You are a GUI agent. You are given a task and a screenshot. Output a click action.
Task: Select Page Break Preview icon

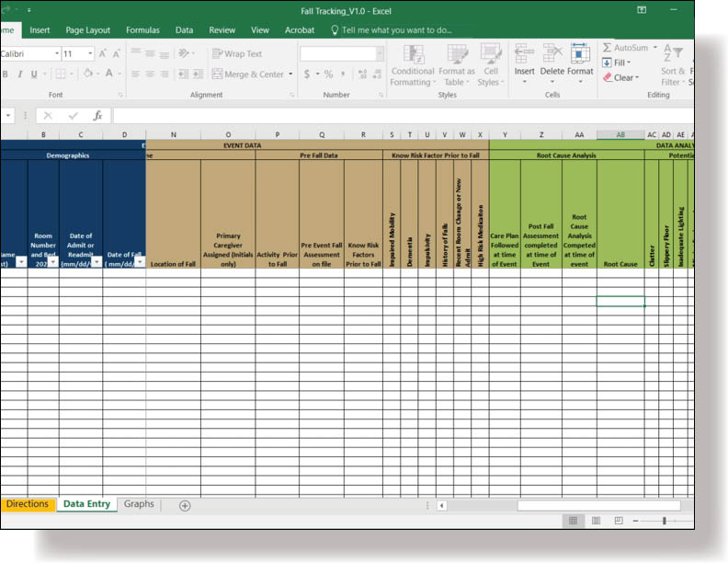(x=619, y=521)
